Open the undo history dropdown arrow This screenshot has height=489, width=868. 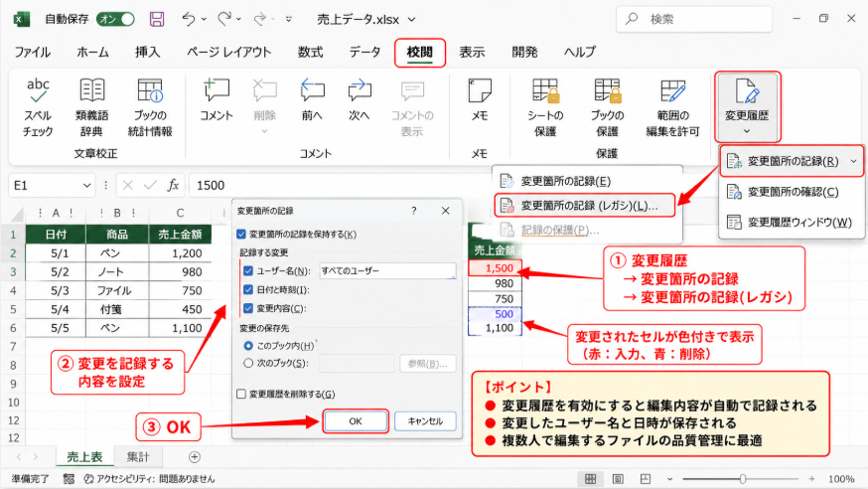[204, 20]
